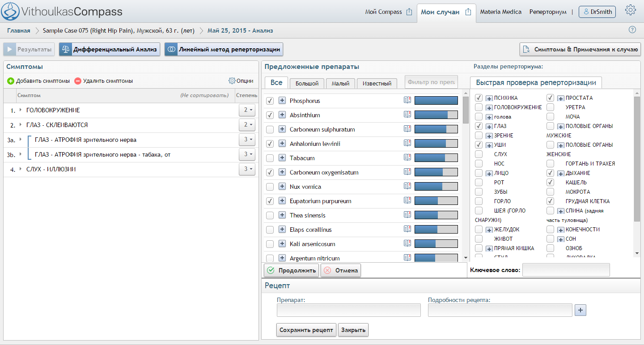Click the Отмена button
Screen dimensions: 644x345
point(340,270)
